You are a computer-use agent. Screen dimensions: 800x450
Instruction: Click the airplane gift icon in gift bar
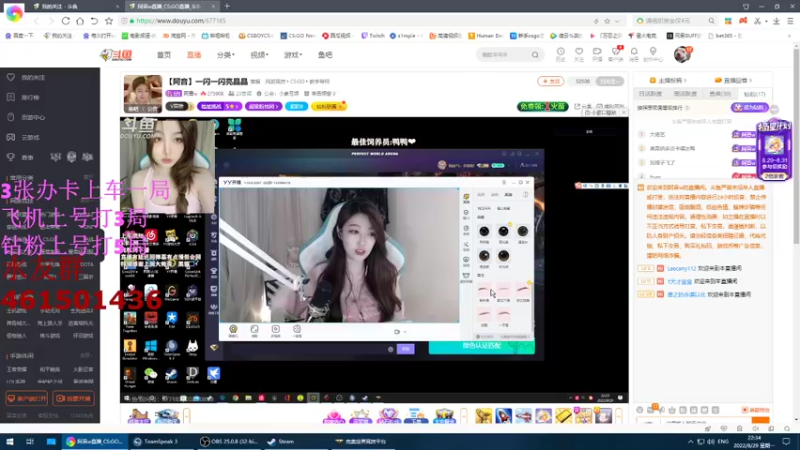(x=523, y=416)
